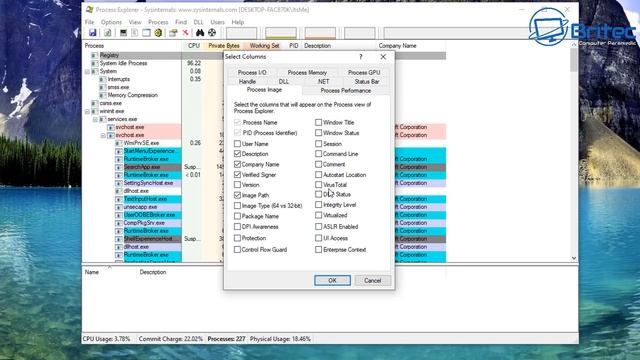Switch to the Process I/O tab
This screenshot has height=360, width=640.
252,72
